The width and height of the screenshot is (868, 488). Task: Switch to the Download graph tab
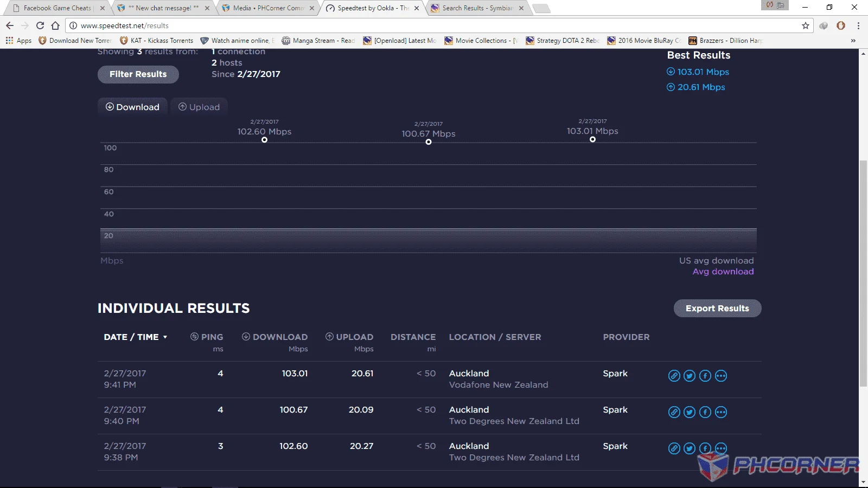(132, 107)
